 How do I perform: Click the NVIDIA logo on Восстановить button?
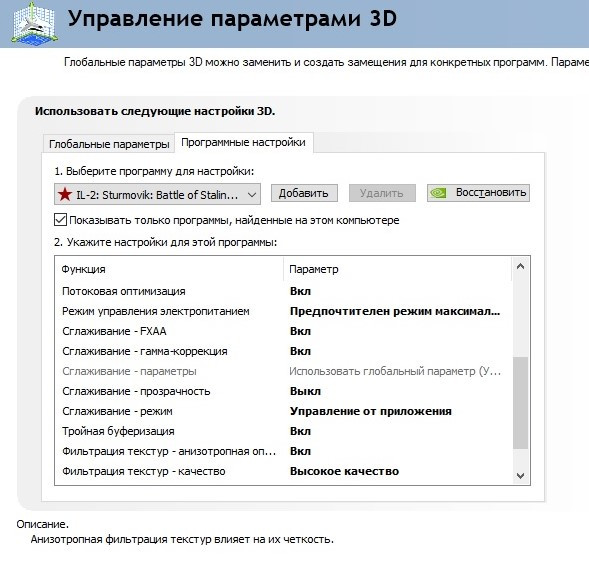pyautogui.click(x=438, y=193)
